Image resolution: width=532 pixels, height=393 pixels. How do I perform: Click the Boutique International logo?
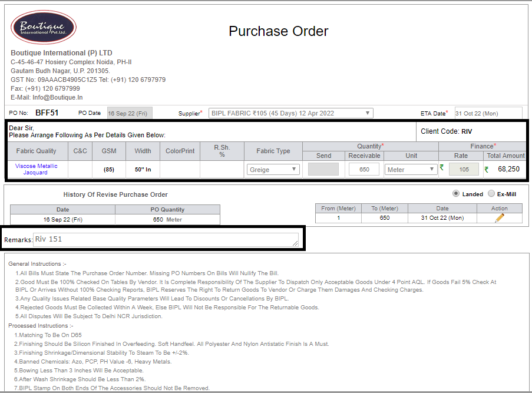44,27
